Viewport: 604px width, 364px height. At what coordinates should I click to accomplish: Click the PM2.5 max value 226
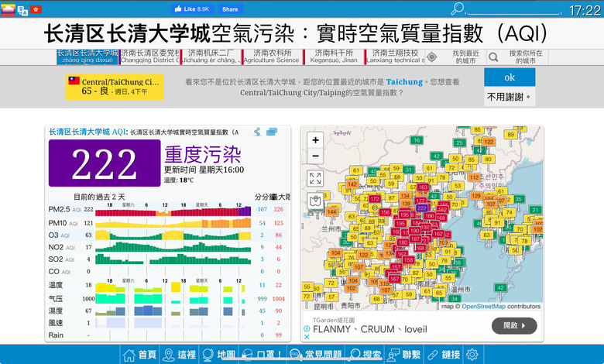tap(278, 209)
